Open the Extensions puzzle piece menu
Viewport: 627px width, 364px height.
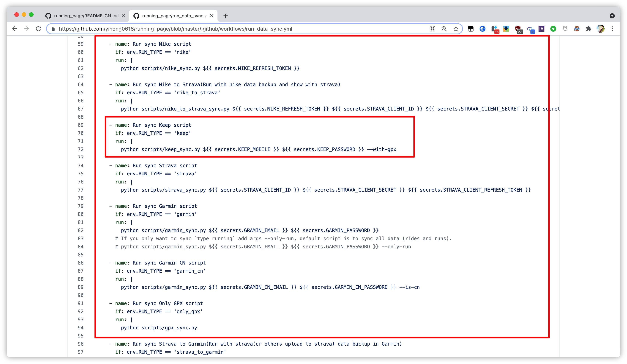click(x=588, y=29)
